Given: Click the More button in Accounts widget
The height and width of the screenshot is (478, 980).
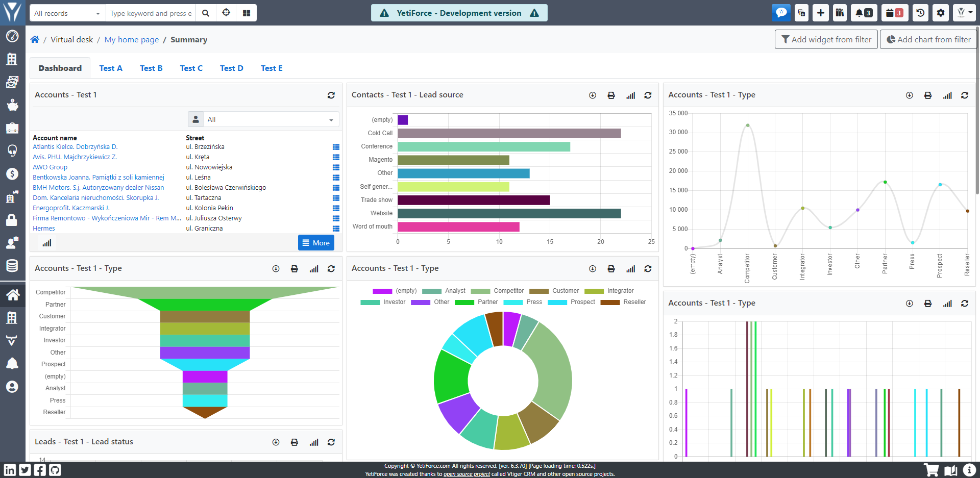Looking at the screenshot, I should tap(316, 243).
